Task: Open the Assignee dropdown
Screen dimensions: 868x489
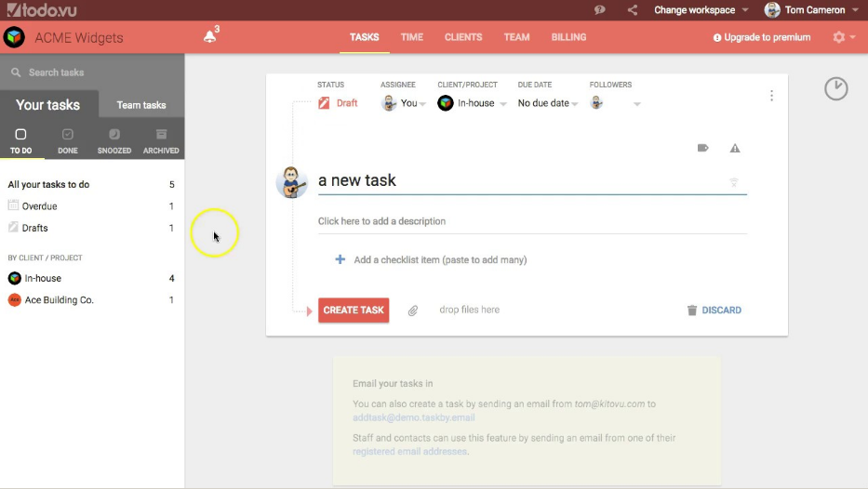Action: point(404,103)
